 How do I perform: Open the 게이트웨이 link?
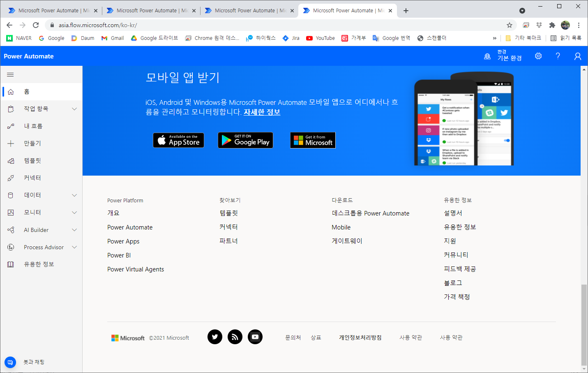pyautogui.click(x=347, y=241)
